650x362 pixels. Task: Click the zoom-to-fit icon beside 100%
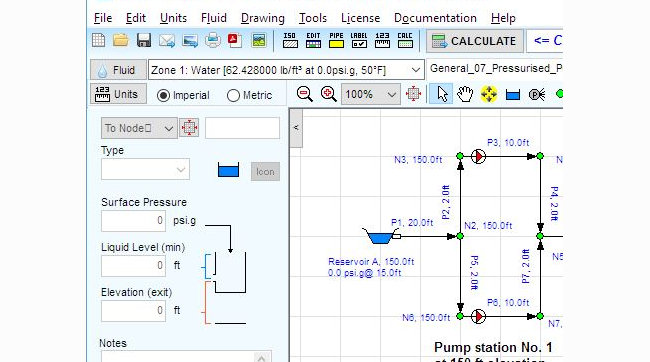(x=413, y=94)
